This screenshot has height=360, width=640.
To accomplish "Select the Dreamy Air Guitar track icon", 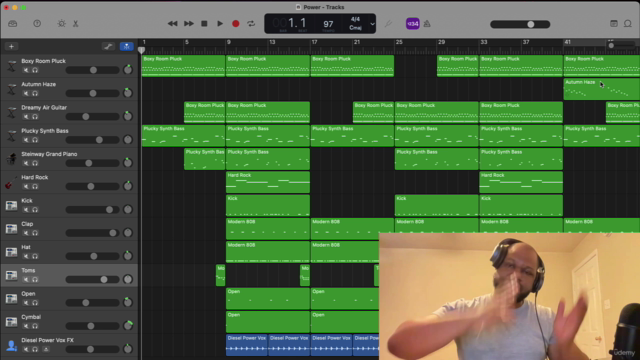I will [x=11, y=112].
